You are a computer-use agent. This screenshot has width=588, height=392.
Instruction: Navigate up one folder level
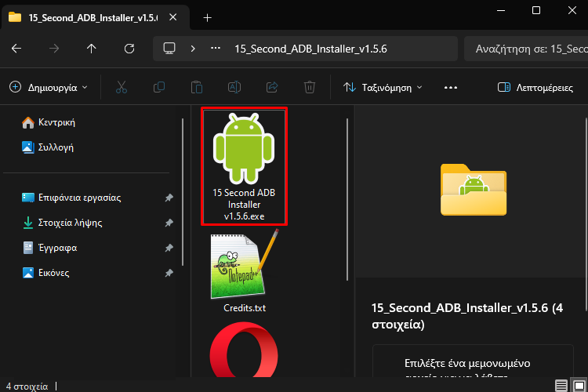click(x=92, y=49)
